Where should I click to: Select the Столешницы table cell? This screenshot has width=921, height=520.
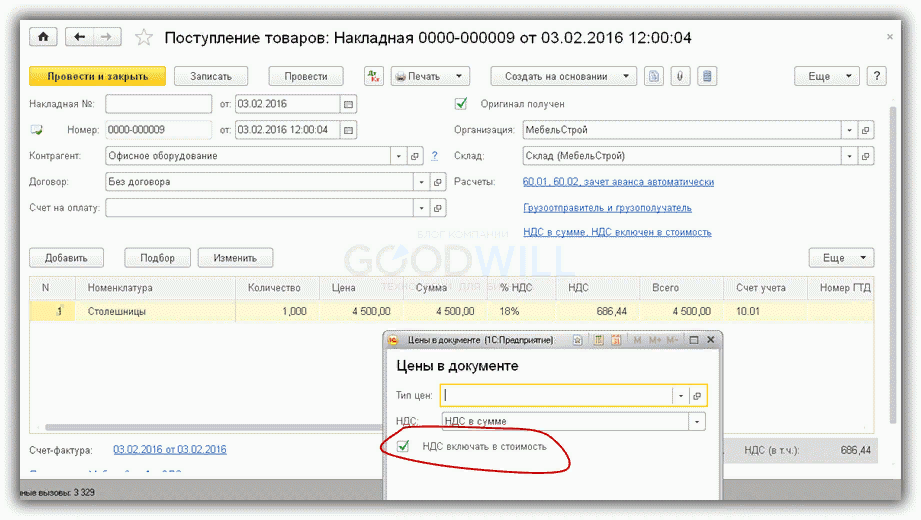point(156,311)
